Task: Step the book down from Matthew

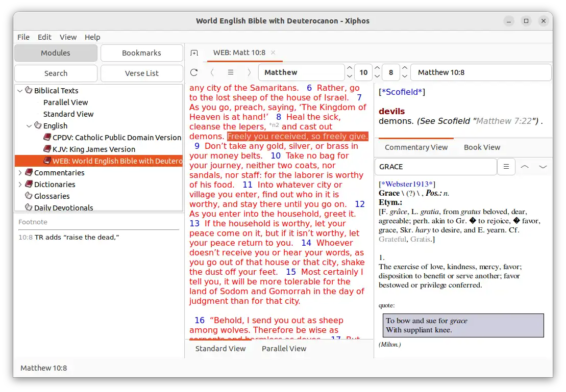Action: [350, 76]
